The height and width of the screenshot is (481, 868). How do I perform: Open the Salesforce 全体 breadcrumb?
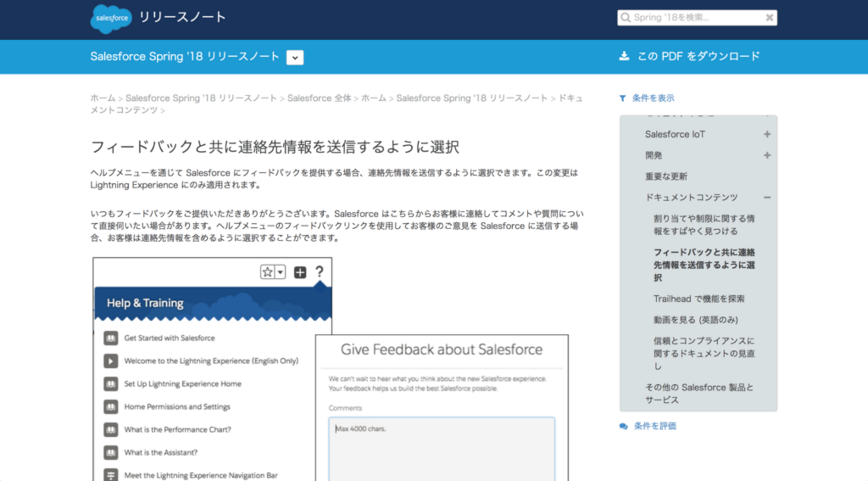click(x=319, y=98)
